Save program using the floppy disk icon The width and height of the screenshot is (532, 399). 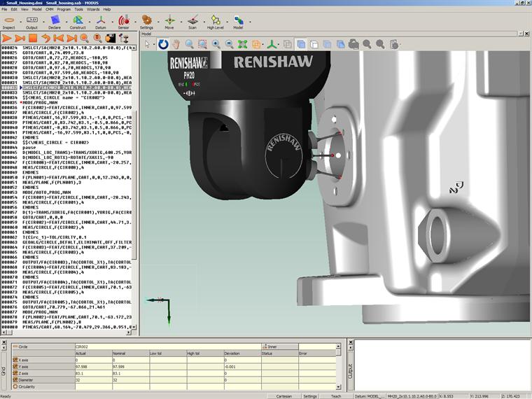click(111, 38)
